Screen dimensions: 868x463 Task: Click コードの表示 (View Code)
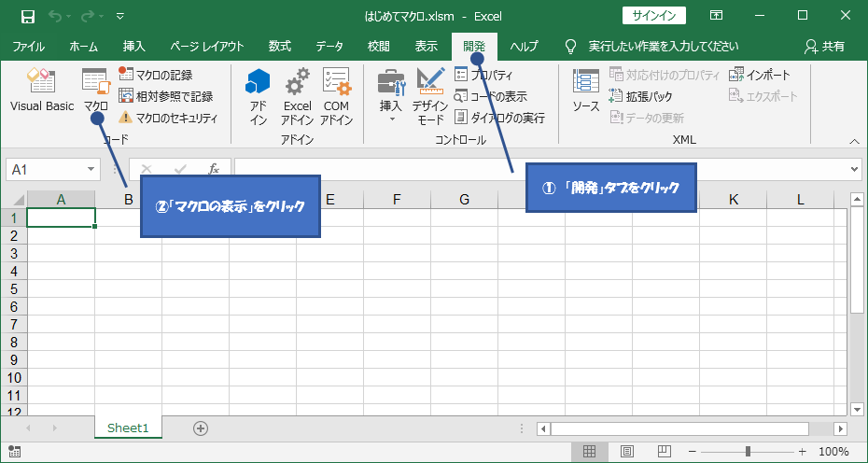490,96
